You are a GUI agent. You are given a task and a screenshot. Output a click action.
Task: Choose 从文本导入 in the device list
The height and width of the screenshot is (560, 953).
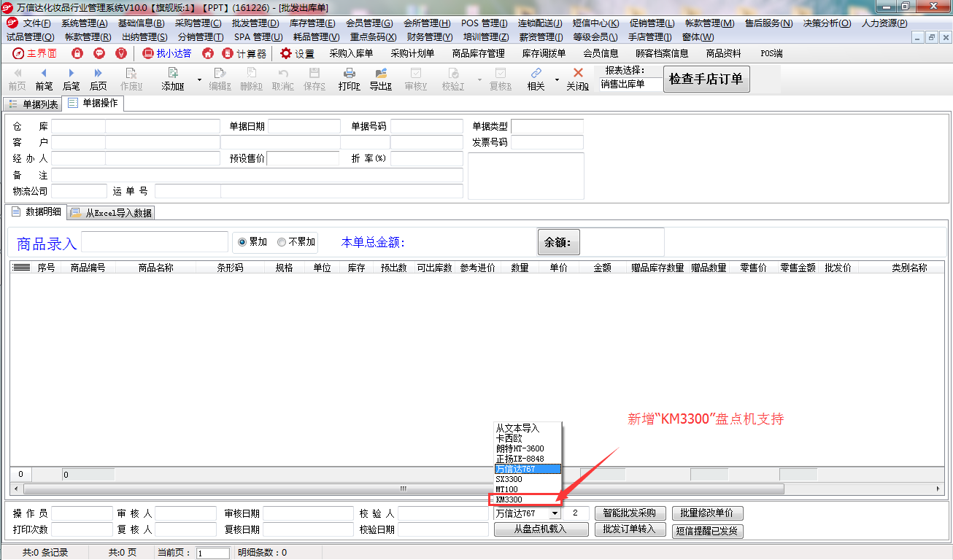pos(528,428)
